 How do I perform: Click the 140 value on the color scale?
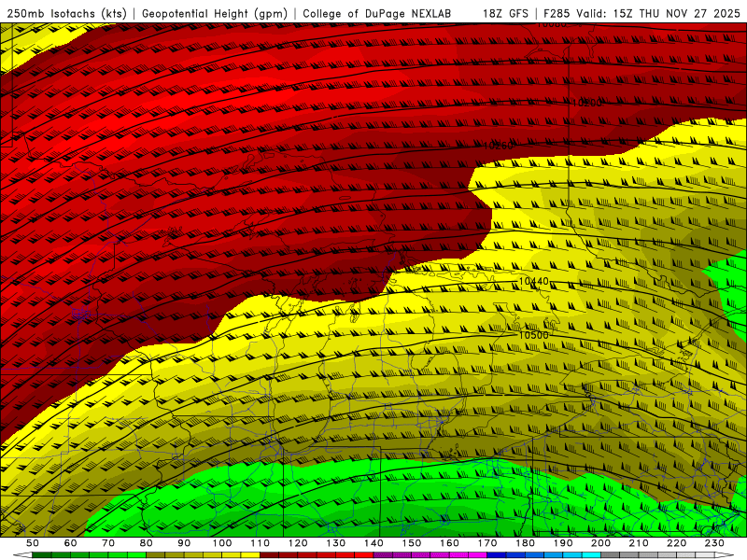pyautogui.click(x=374, y=543)
